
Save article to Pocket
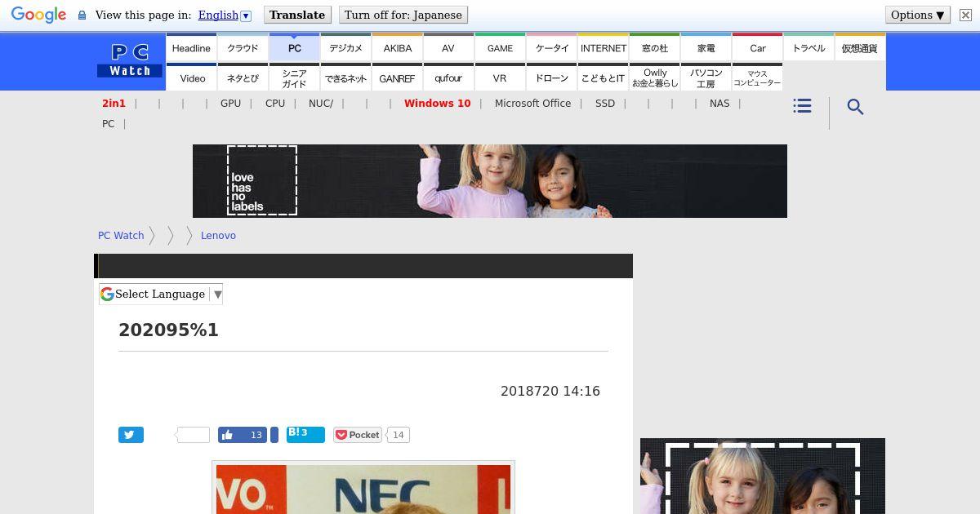click(358, 435)
